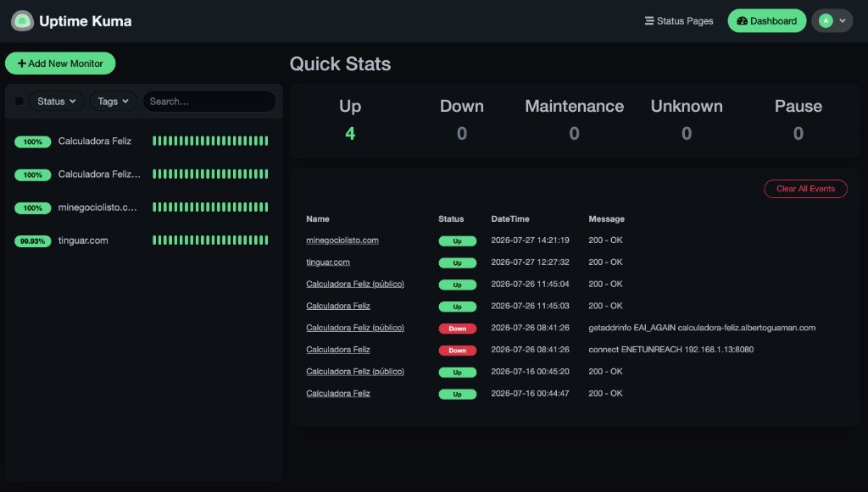This screenshot has height=492, width=868.
Task: Clear all events
Action: [805, 189]
